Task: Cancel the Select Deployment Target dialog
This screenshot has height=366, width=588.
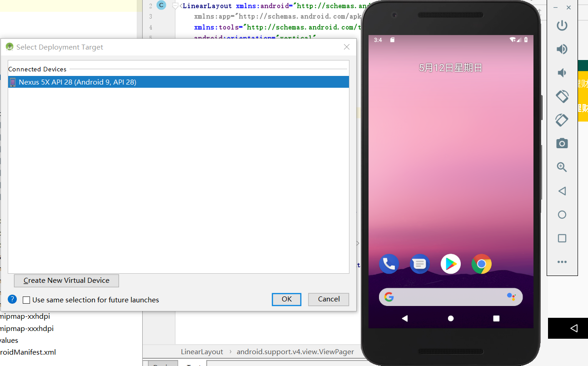Action: click(328, 299)
